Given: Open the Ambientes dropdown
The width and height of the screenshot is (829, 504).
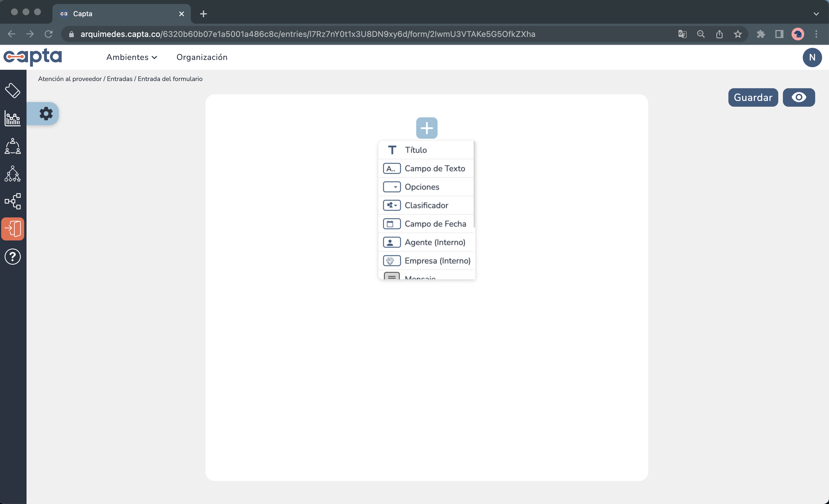Looking at the screenshot, I should (131, 57).
